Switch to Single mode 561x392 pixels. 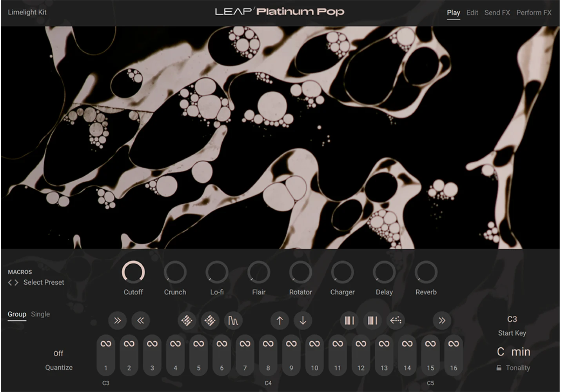[40, 314]
